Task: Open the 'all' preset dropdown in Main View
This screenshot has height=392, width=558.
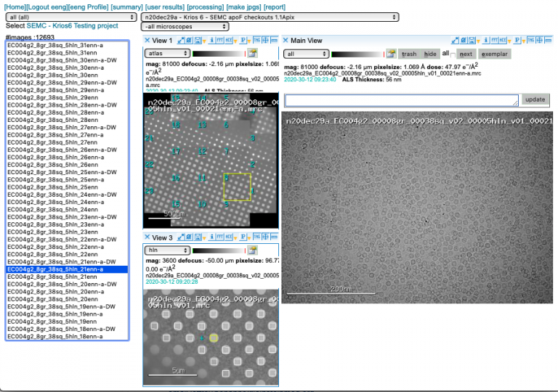Action: pos(306,54)
